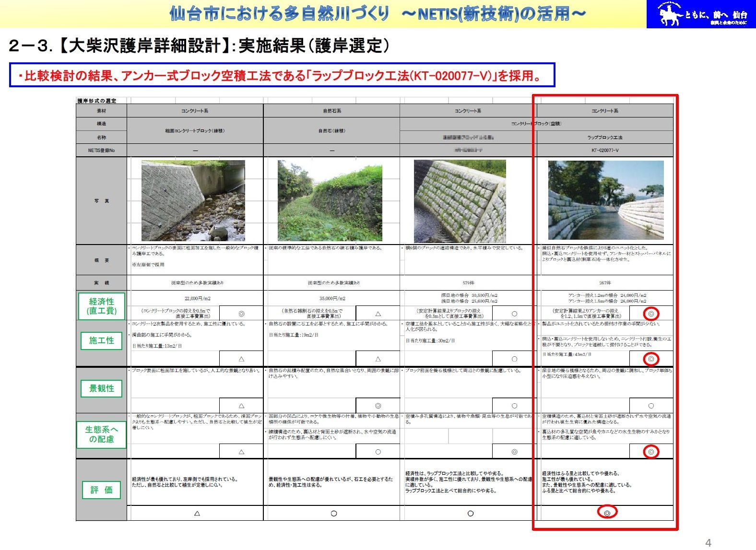Click the double-circle mark in the 自然石系 景観性 row
This screenshot has height=550, width=756.
click(378, 406)
